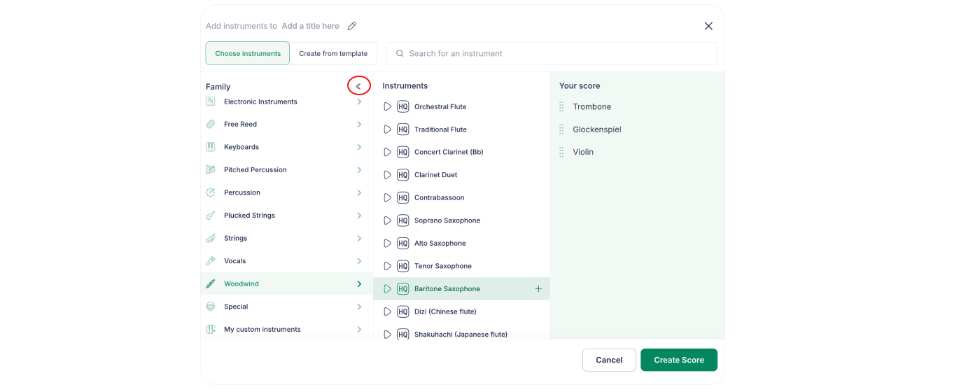Collapse the Family panel with double-chevron
The image size is (980, 392).
click(x=358, y=86)
